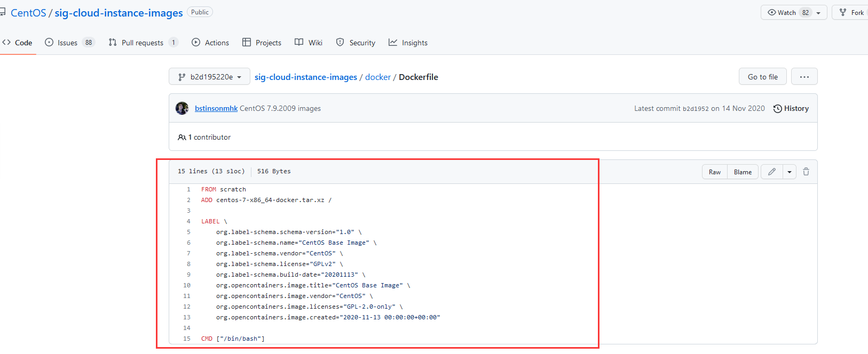
Task: Click the label-schema.license="GPLv2" line
Action: coord(279,264)
